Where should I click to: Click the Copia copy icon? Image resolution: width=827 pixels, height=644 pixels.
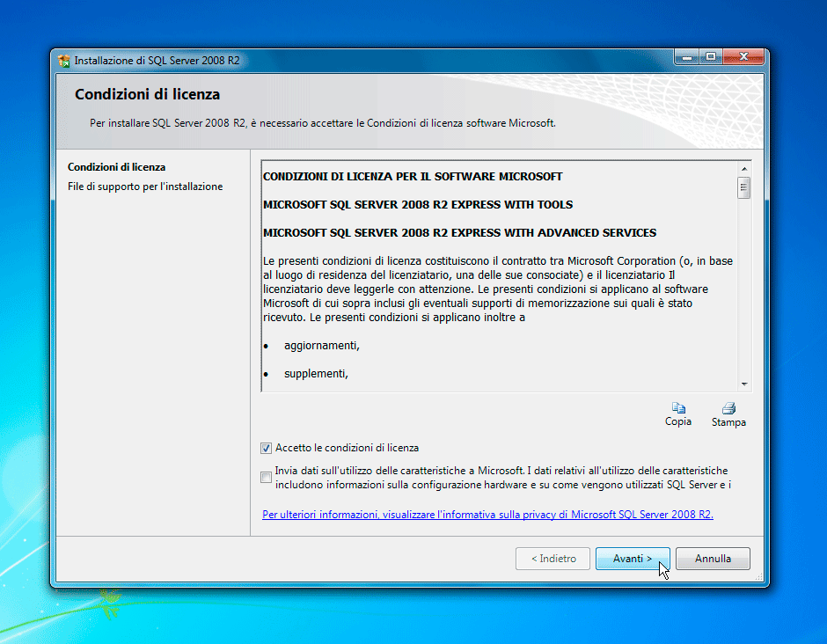click(678, 408)
